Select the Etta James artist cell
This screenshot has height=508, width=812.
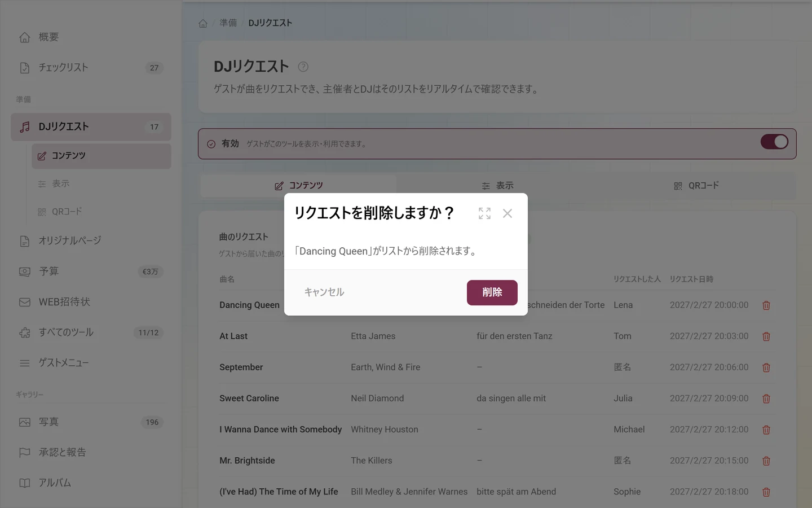click(373, 336)
